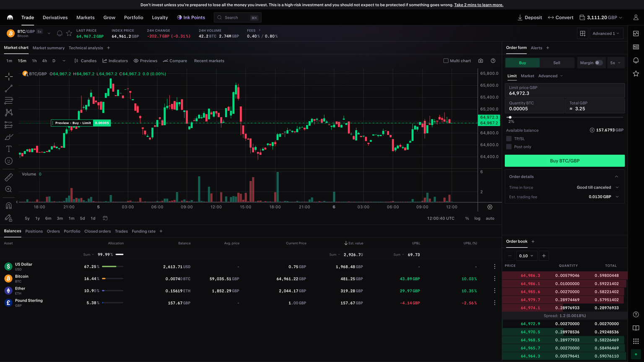Add a widget with the layout grid icon

[x=583, y=34]
